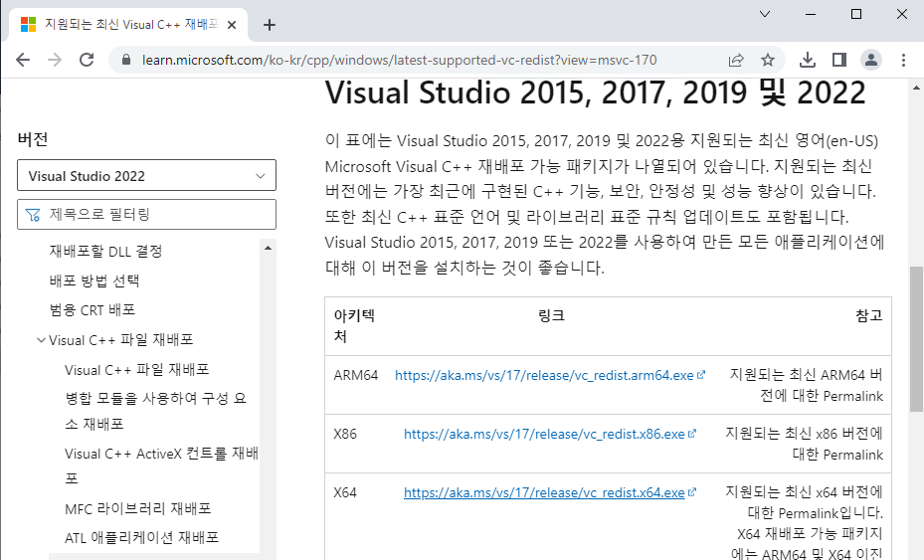Collapse the Visual C++ 파일 재배포 tree node

[41, 340]
